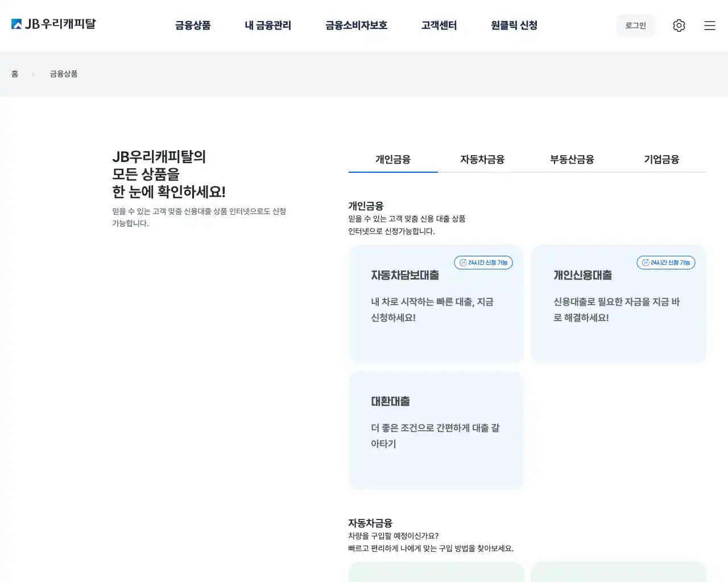The height and width of the screenshot is (582, 728).
Task: Click the 개인금융 section heading
Action: 366,206
